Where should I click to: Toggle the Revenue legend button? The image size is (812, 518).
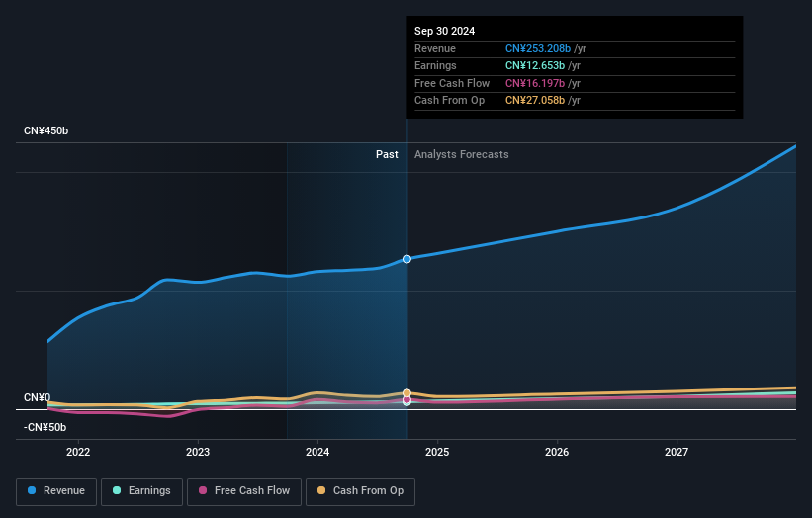tap(56, 491)
